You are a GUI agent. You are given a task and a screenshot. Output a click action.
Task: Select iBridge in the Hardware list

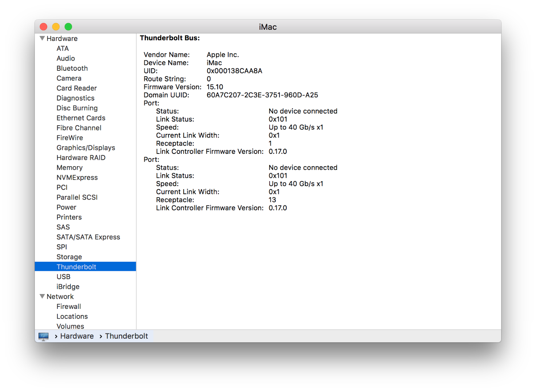(68, 287)
